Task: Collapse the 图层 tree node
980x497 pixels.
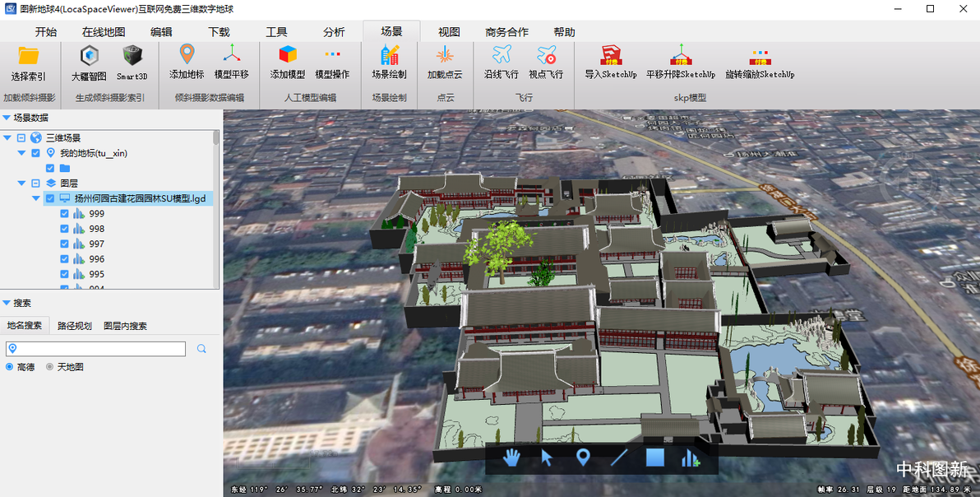Action: tap(21, 183)
